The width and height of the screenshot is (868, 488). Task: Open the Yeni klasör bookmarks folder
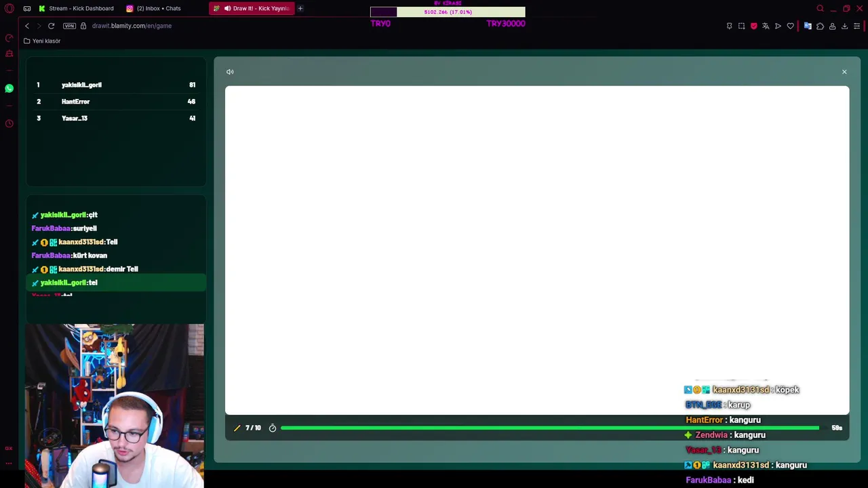pyautogui.click(x=42, y=41)
